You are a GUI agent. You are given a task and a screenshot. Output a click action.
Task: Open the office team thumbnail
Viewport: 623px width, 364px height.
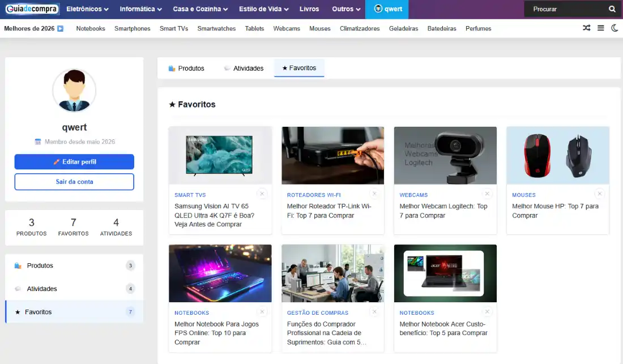332,273
